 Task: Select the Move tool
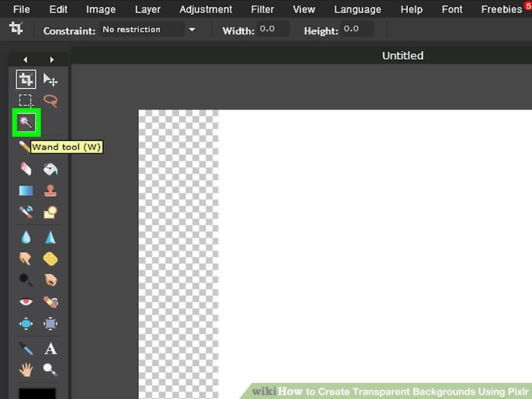pyautogui.click(x=50, y=80)
